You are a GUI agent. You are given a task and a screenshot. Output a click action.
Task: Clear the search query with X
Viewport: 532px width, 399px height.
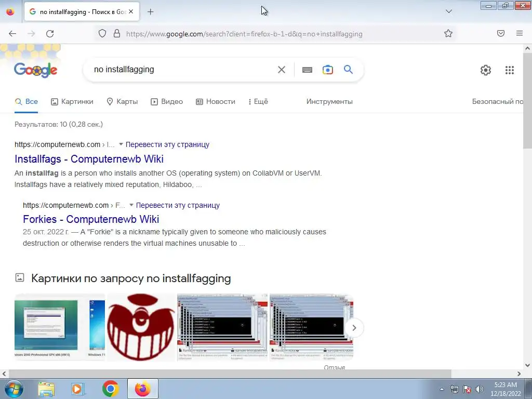(x=281, y=70)
